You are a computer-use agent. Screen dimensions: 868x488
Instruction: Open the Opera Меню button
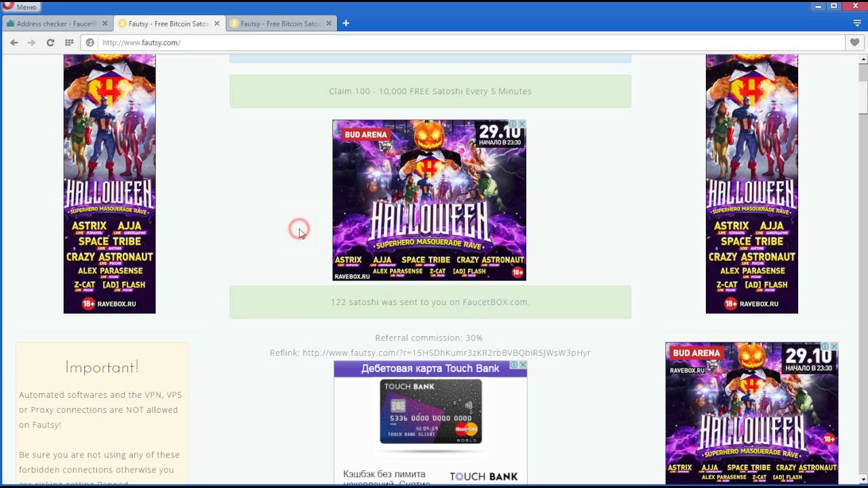(x=21, y=7)
